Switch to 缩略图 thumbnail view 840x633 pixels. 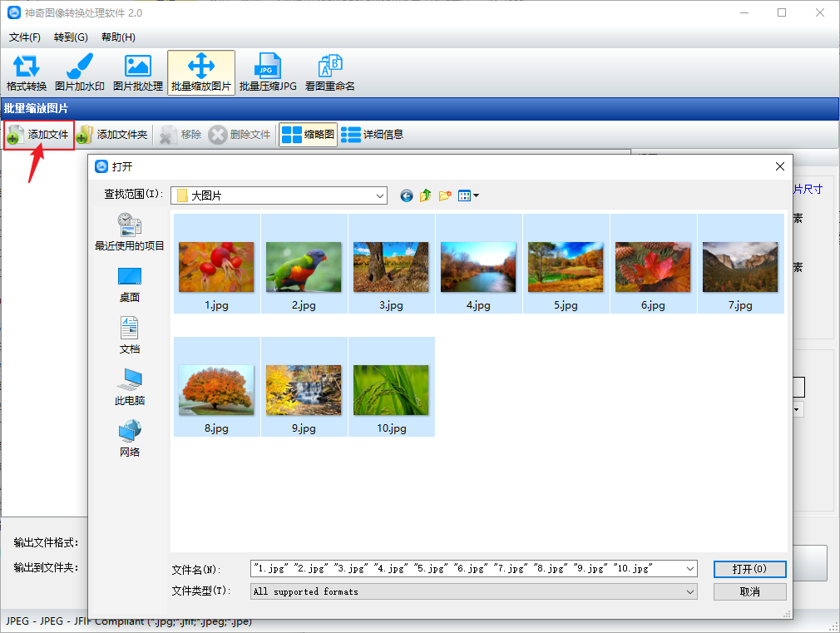point(308,135)
